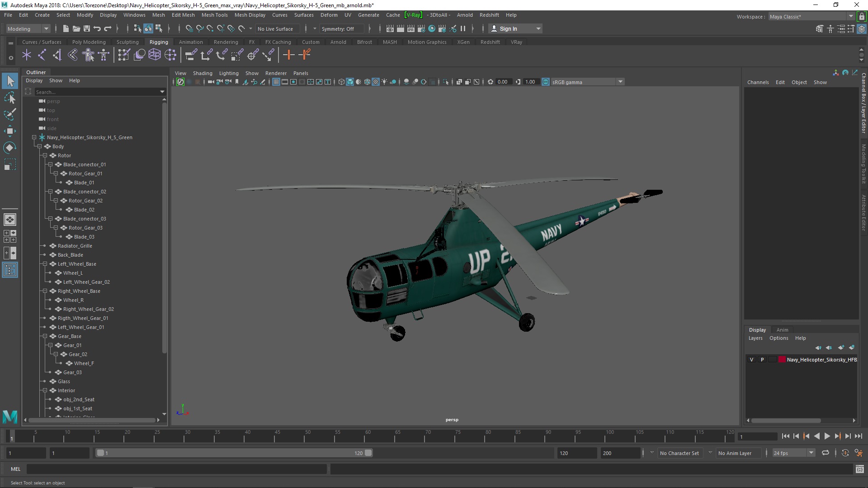Click the Redo arrow icon

(x=108, y=29)
